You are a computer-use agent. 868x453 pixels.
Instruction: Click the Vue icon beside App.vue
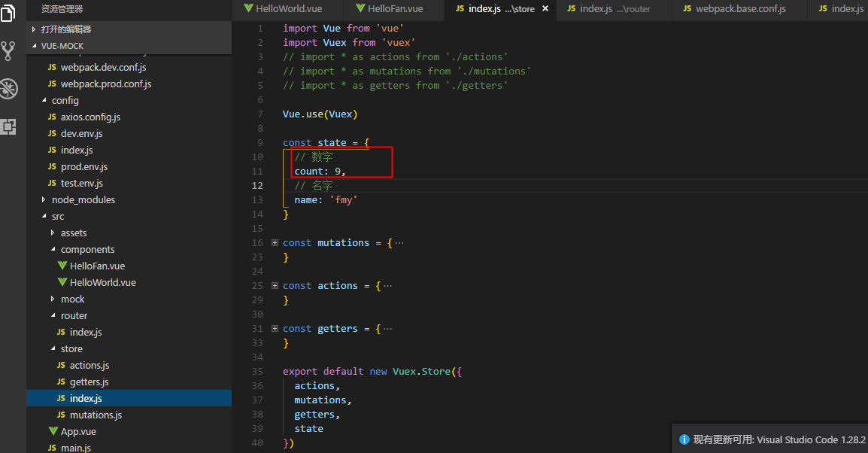[53, 431]
